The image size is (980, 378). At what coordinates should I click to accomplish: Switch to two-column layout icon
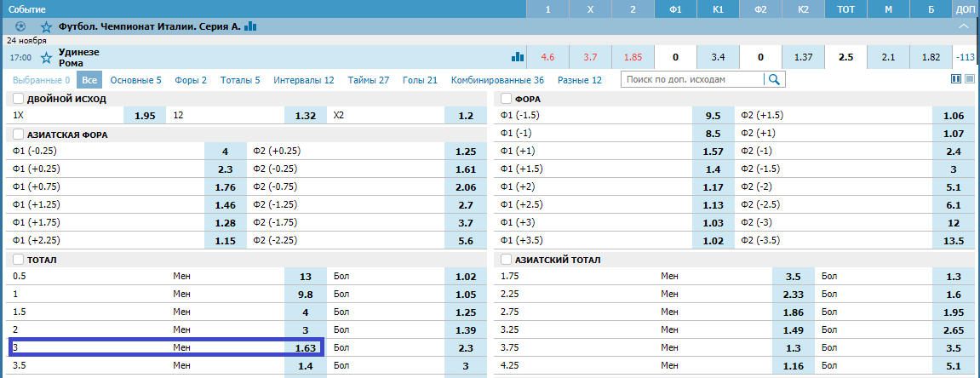955,78
